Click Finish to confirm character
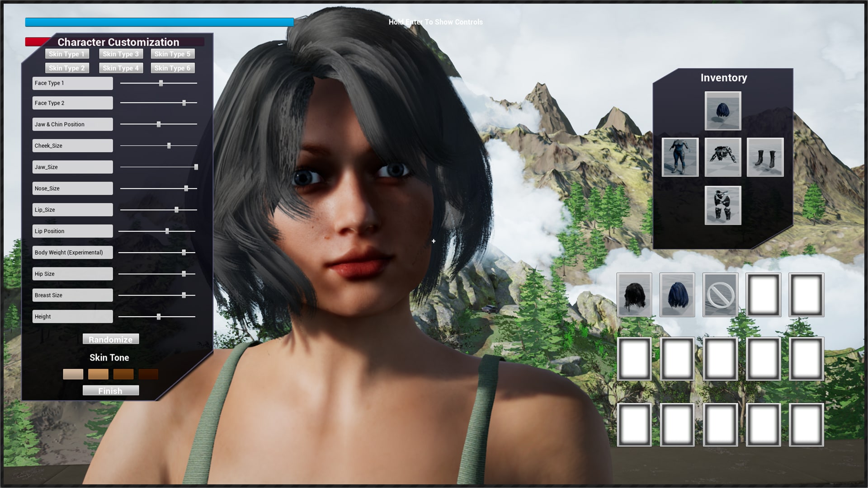Screen dimensions: 868x488 point(111,391)
